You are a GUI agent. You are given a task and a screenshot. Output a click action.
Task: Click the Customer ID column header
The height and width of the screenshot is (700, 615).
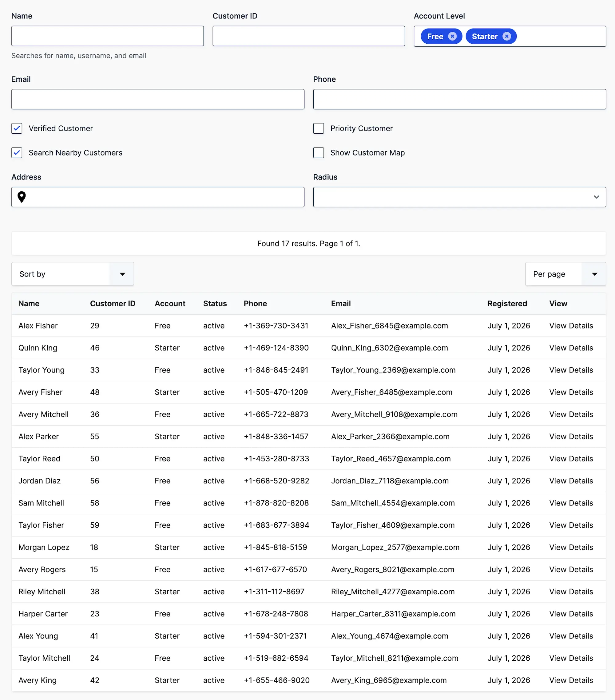[x=113, y=303]
